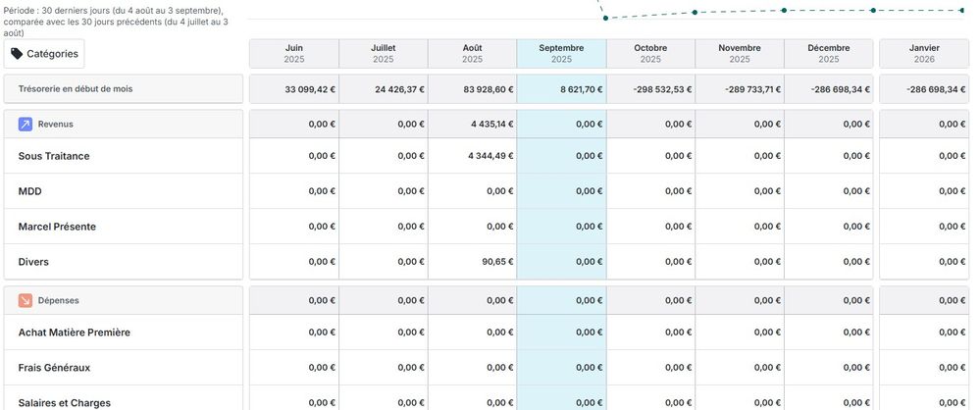Click the Janvier 2026 column header
980x410 pixels.
[x=924, y=53]
